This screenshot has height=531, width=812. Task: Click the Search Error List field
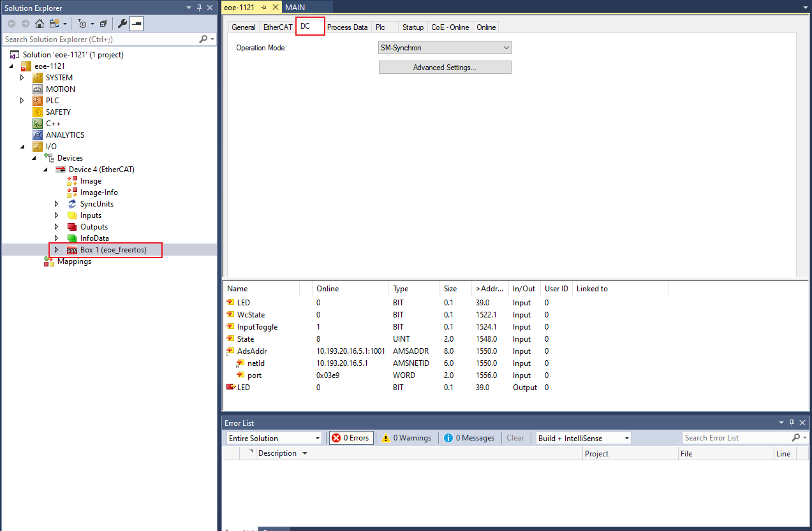tap(737, 438)
